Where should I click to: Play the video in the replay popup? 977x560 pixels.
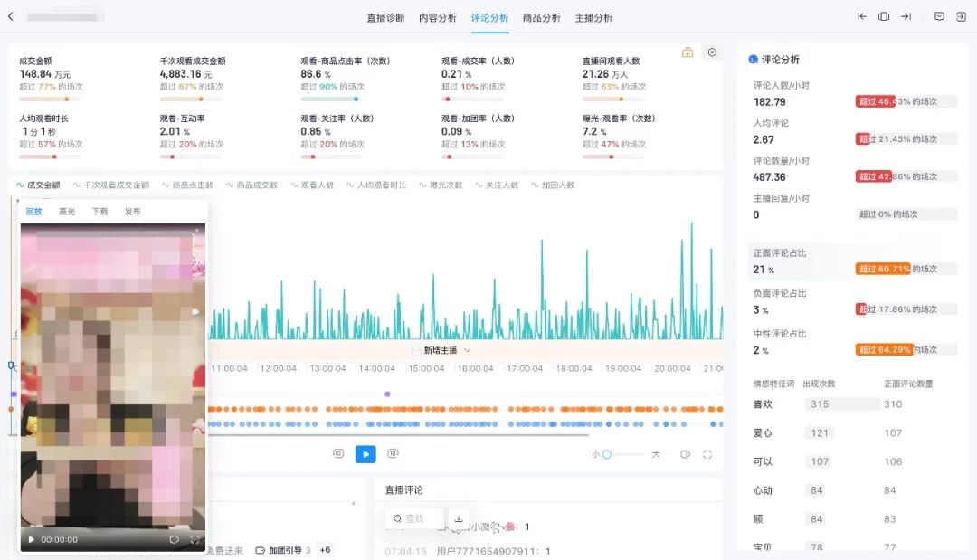pos(31,539)
